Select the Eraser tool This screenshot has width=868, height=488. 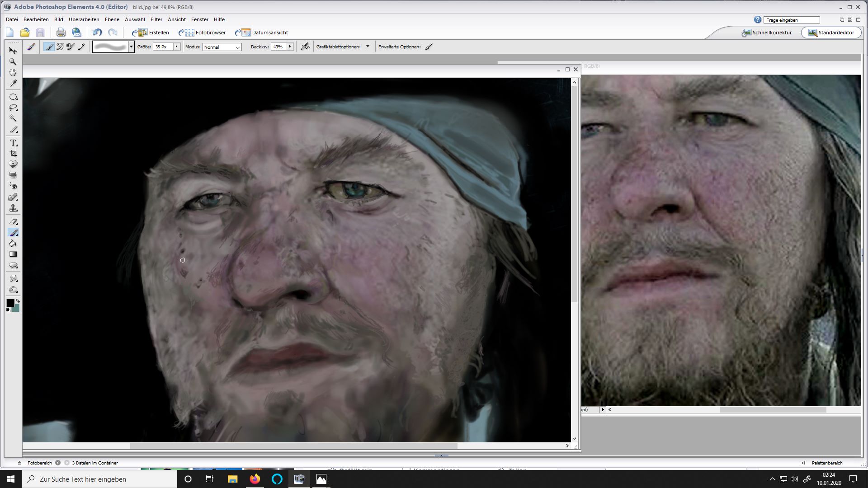coord(13,222)
